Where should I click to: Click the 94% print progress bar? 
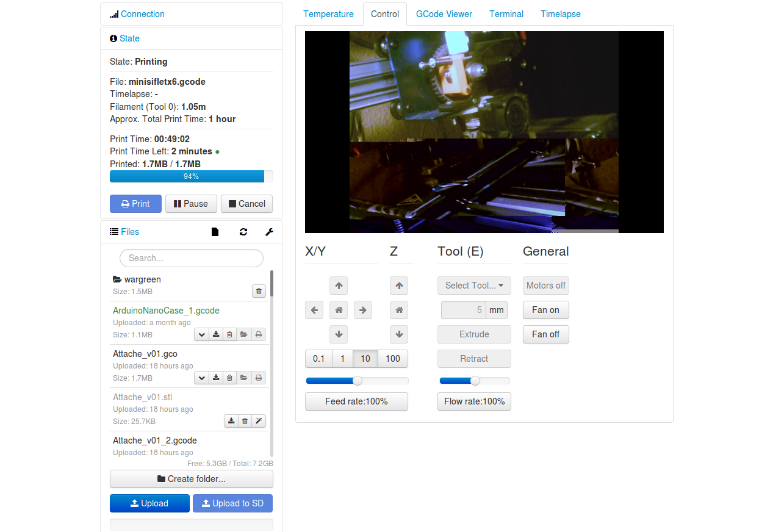point(192,176)
